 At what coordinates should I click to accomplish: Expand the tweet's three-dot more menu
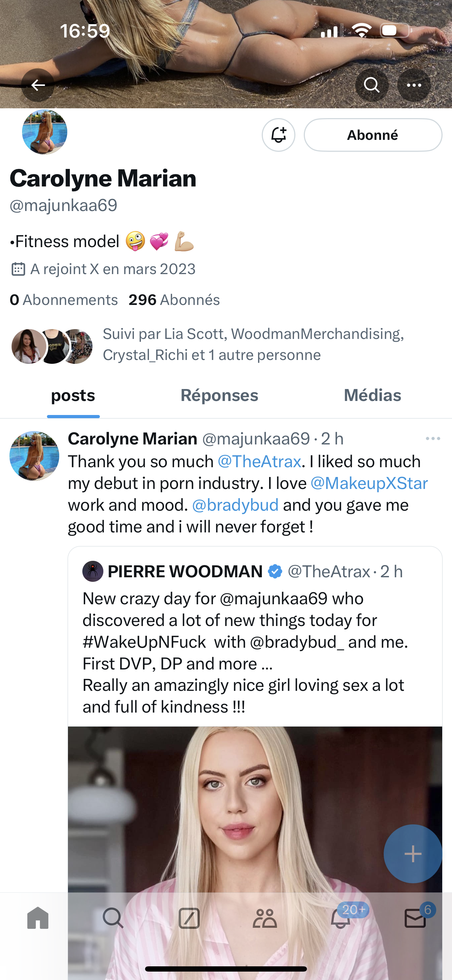(x=433, y=438)
